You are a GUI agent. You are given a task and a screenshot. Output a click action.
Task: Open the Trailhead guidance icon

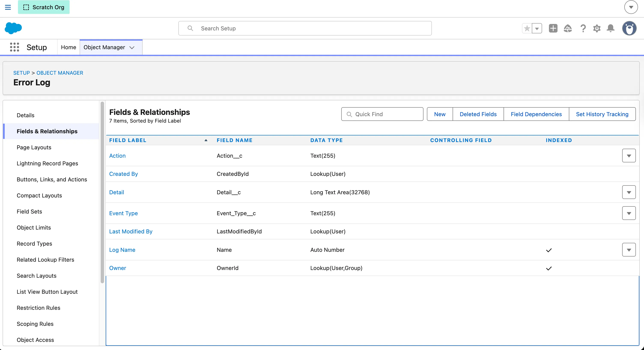pyautogui.click(x=568, y=28)
